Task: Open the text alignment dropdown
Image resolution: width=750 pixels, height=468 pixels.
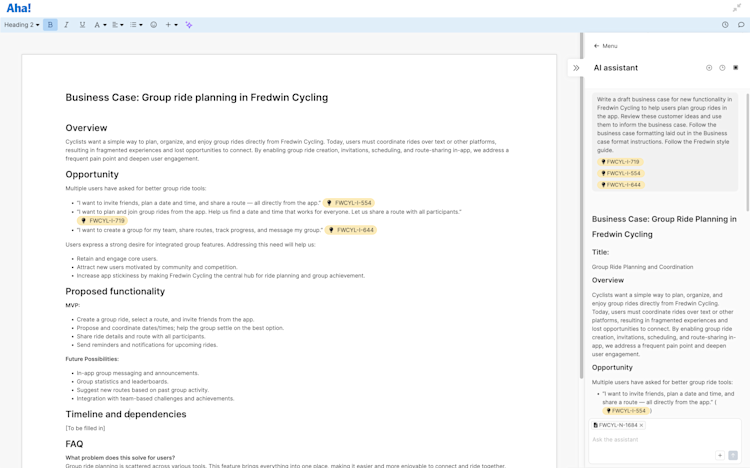Action: (118, 25)
